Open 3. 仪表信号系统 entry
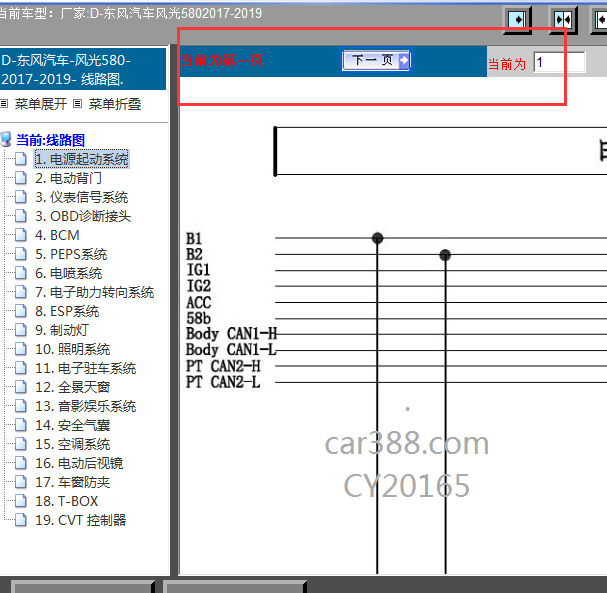Viewport: 607px width, 593px height. click(x=81, y=197)
